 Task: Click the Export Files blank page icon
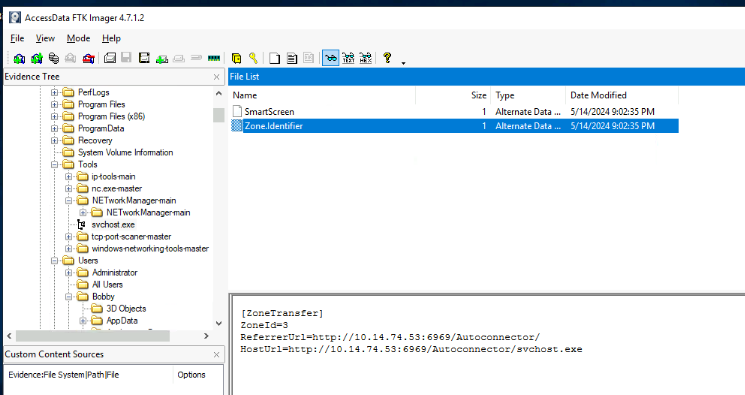point(274,58)
